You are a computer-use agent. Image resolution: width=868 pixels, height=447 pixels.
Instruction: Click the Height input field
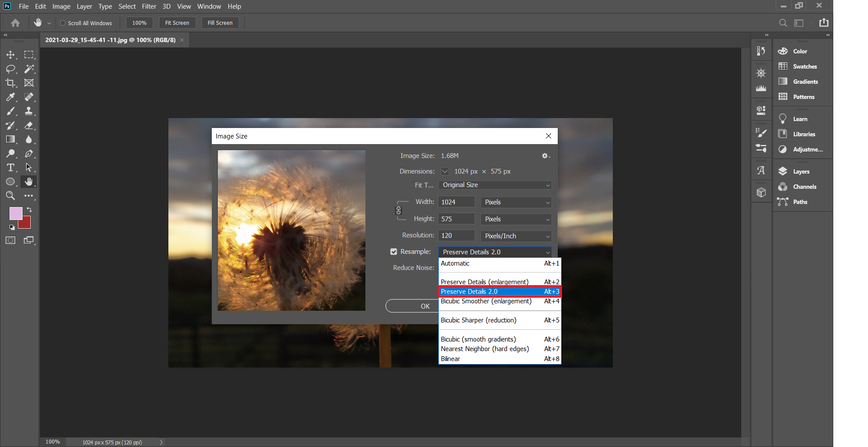pyautogui.click(x=456, y=219)
